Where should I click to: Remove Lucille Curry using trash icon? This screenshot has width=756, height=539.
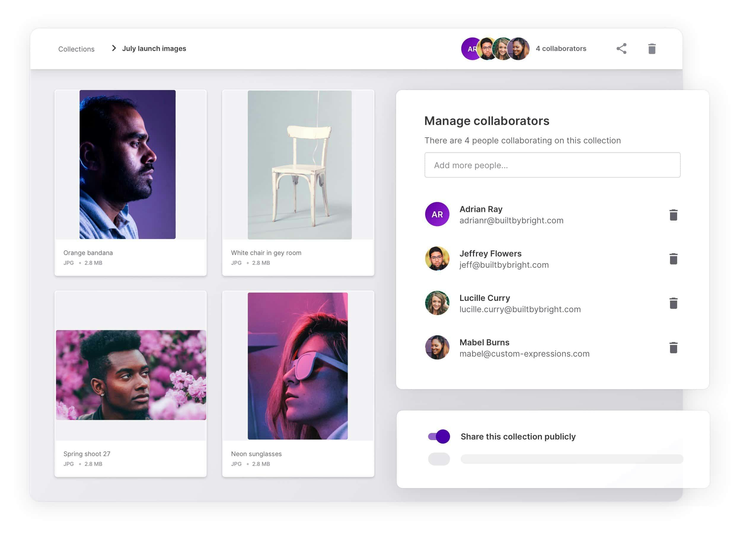click(673, 303)
